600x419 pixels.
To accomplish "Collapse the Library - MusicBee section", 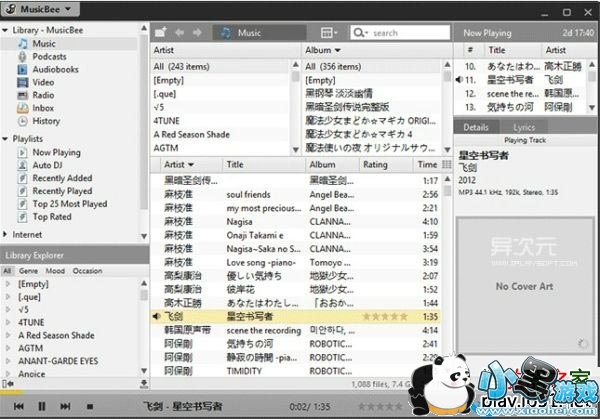I will 5,30.
